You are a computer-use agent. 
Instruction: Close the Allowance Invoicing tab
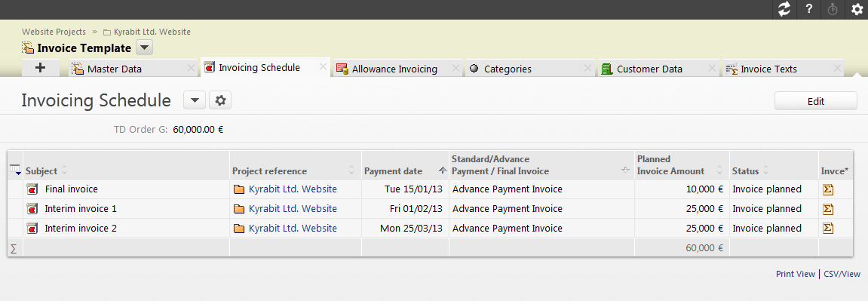click(x=455, y=69)
